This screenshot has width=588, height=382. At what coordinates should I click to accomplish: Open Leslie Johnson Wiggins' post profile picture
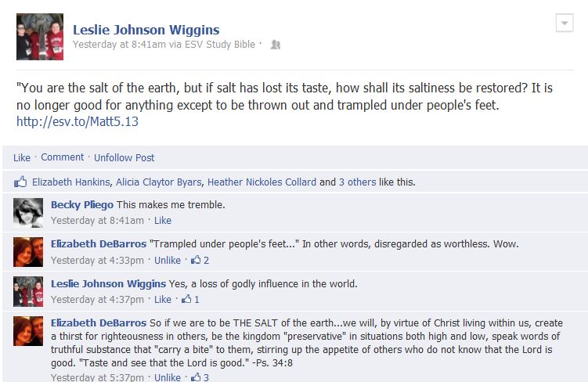[x=40, y=37]
